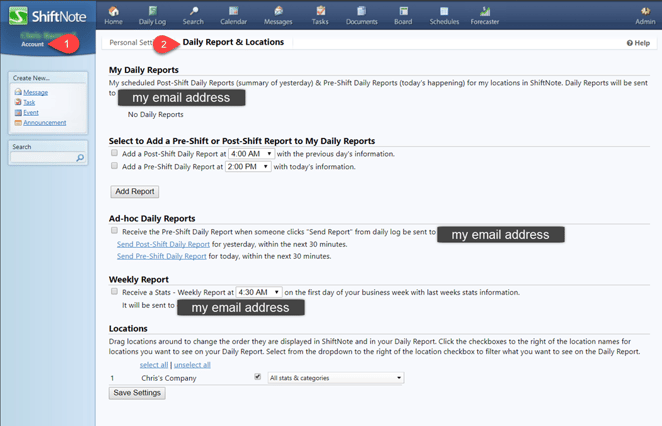Screen dimensions: 662x426
Task: Open the Home icon in top navigation
Action: pyautogui.click(x=113, y=14)
